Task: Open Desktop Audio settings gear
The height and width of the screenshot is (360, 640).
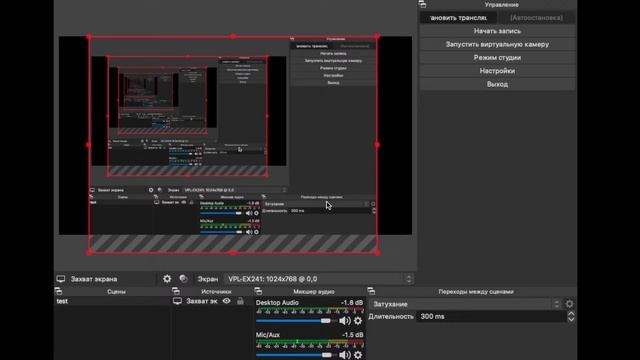Action: 358,321
